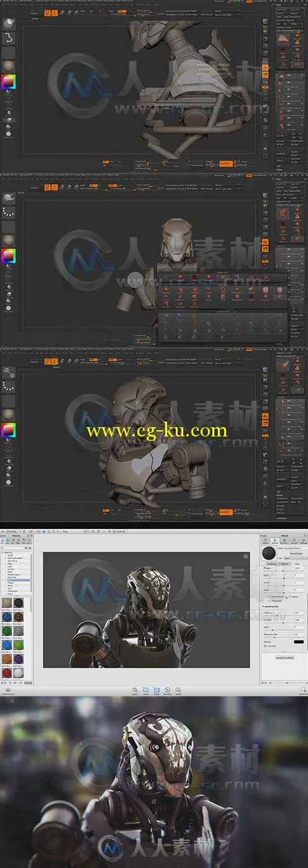
Task: Open Textures sub-tab in KeyShot material panel
Action: pos(284,564)
